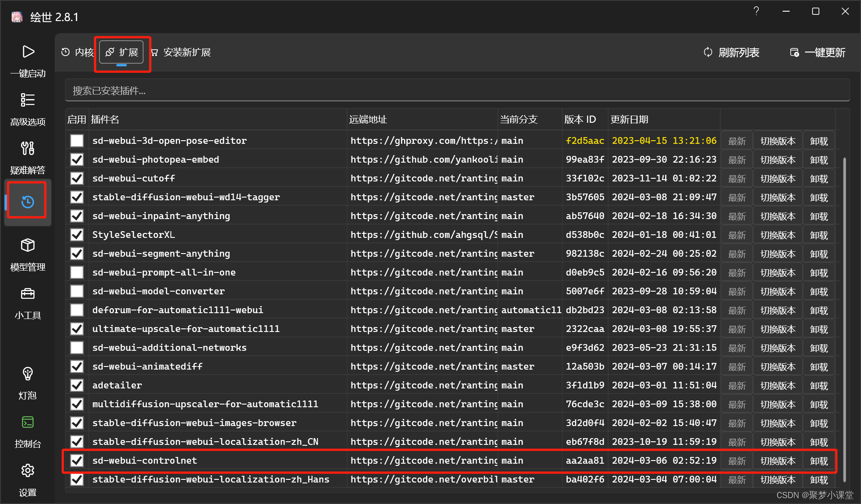Click 卸载 for sd-webui-cutoff
861x504 pixels.
pyautogui.click(x=819, y=179)
